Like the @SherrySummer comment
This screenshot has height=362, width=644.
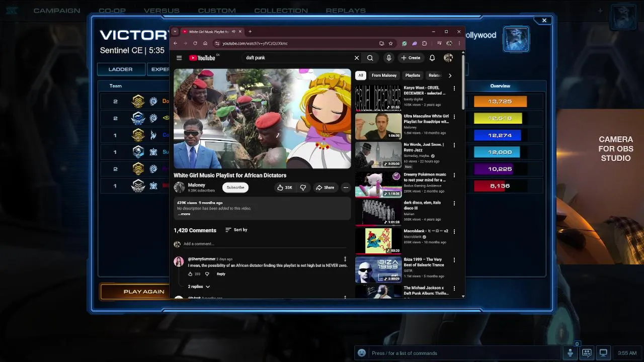[190, 274]
